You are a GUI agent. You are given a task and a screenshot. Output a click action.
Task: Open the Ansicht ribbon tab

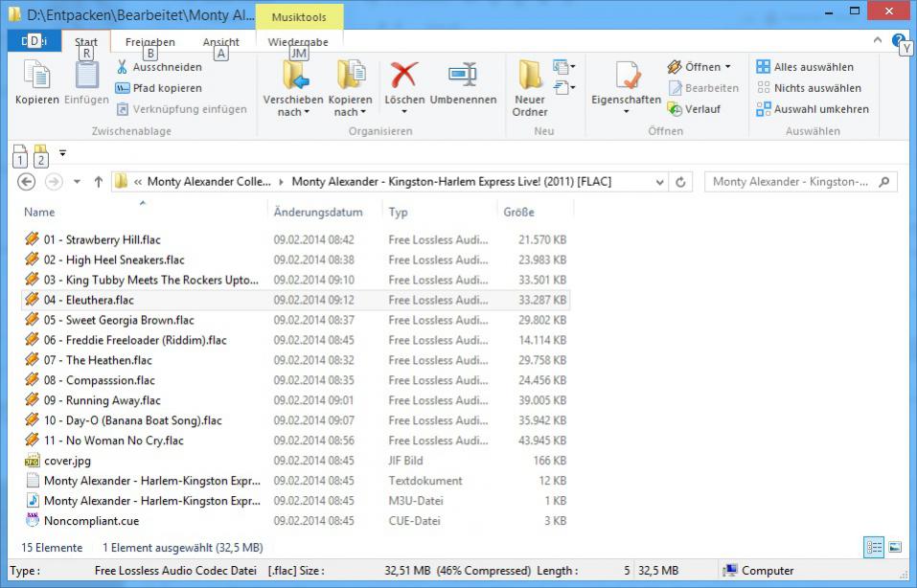(221, 42)
